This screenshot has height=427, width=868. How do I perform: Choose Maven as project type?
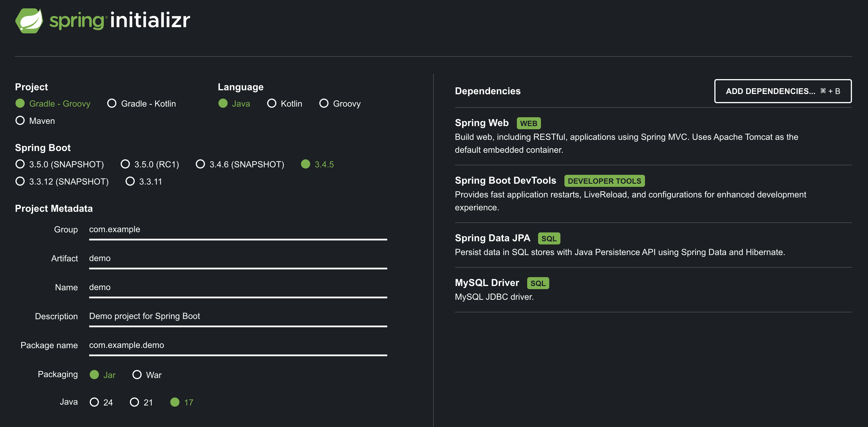point(35,121)
